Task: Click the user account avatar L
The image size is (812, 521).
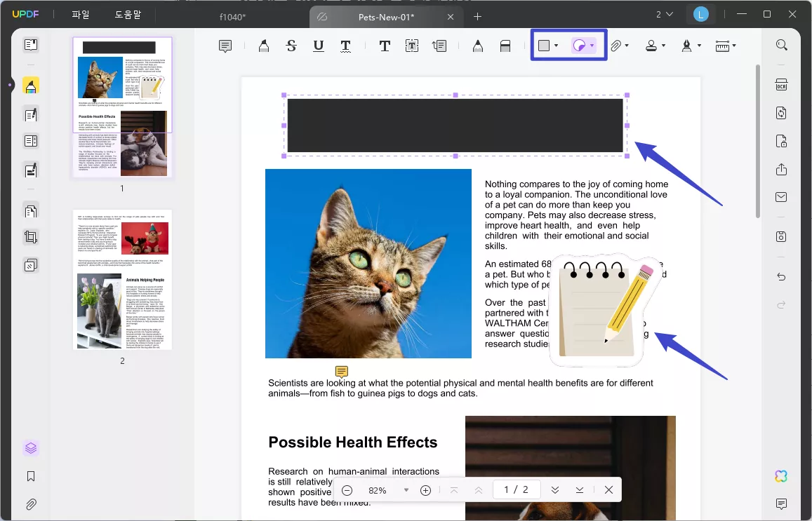Action: click(x=700, y=15)
